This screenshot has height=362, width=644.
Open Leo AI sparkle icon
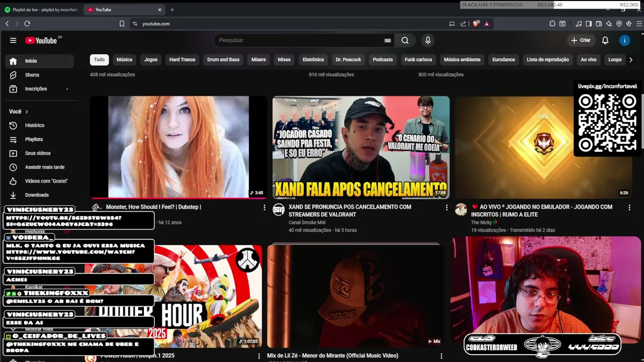coord(609,24)
